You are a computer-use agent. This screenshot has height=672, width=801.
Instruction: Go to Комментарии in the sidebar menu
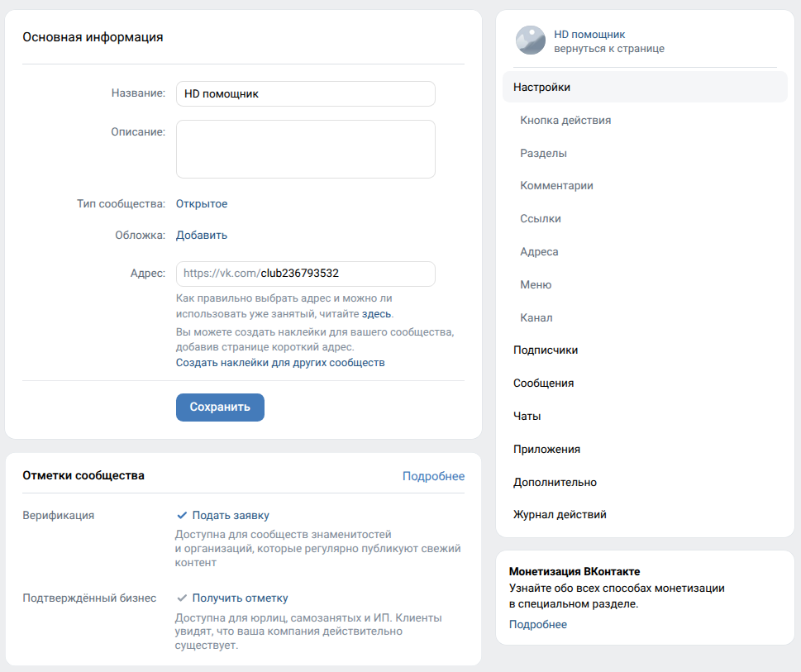tap(556, 186)
